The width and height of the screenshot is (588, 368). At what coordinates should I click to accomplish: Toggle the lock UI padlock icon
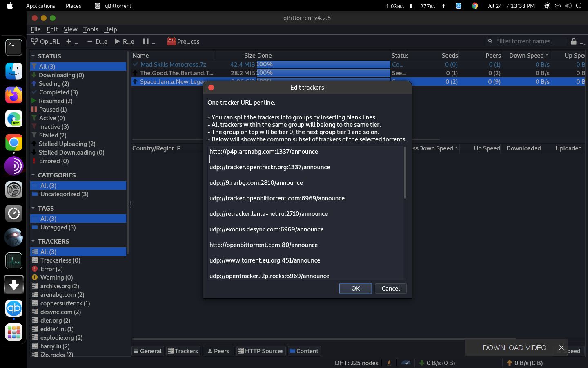[x=574, y=41]
